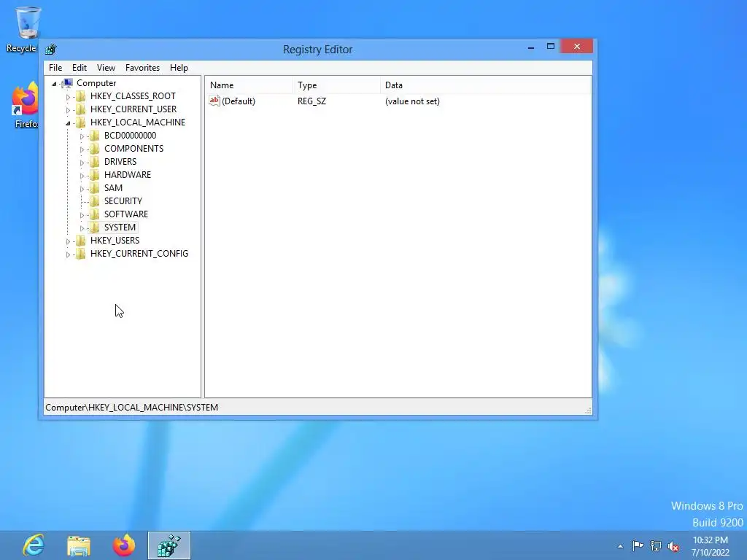Expand the COMPONENTS key arrow
This screenshot has width=747, height=560.
82,149
